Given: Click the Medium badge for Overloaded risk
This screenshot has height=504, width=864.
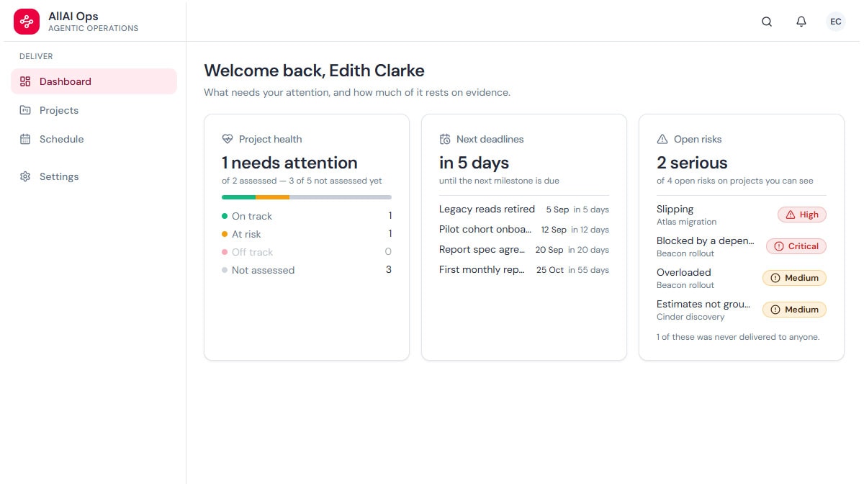Looking at the screenshot, I should coord(795,278).
